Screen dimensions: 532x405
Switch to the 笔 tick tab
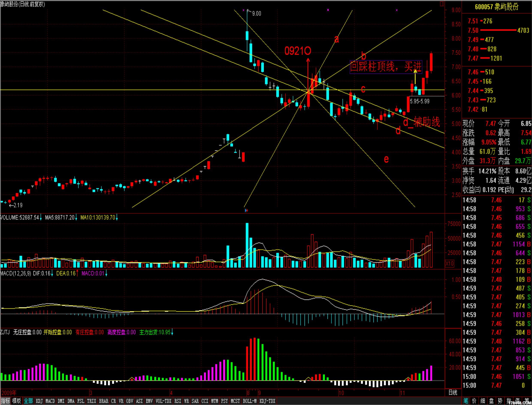pos(466,401)
